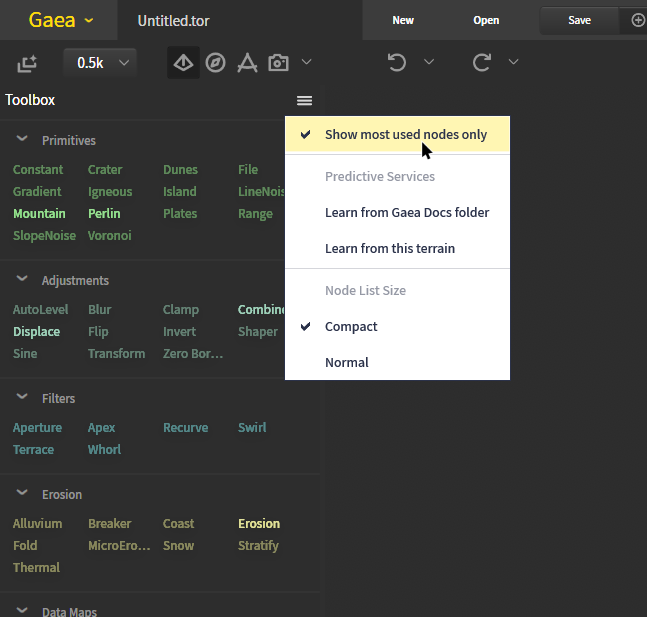The height and width of the screenshot is (617, 647).
Task: Click the Open button
Action: point(486,20)
